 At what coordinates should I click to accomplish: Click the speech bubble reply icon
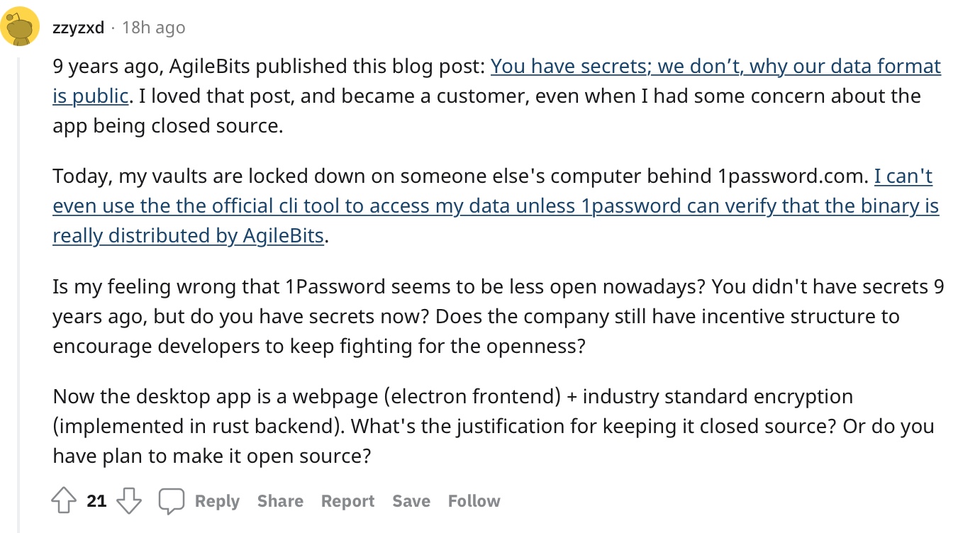(171, 501)
